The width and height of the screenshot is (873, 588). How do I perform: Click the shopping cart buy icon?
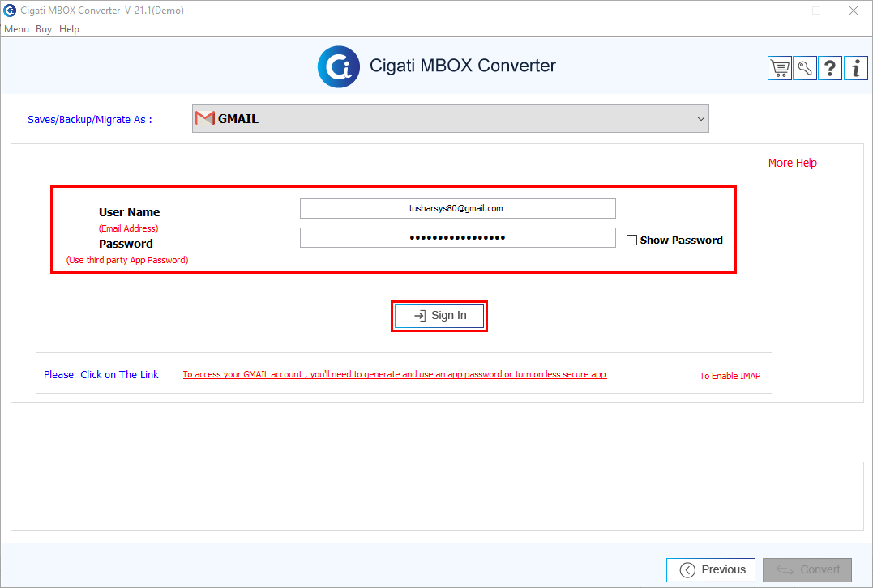coord(780,68)
